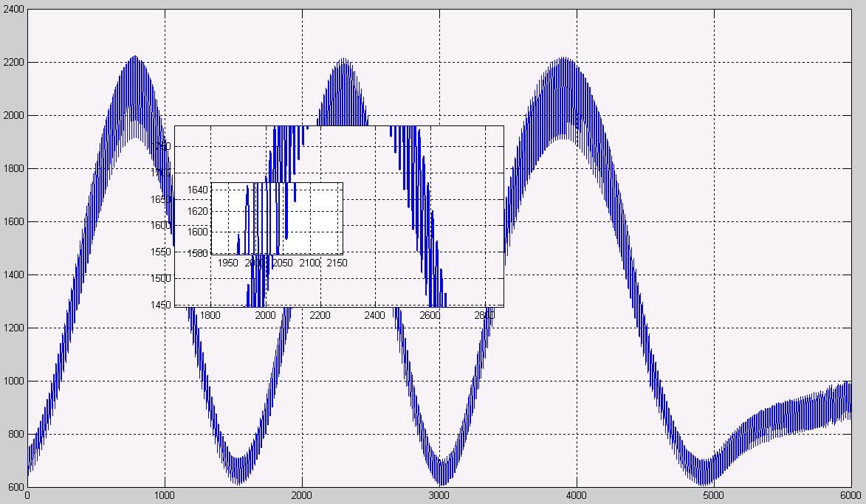Click the 2100 x-axis label of innermost inset

(x=310, y=263)
